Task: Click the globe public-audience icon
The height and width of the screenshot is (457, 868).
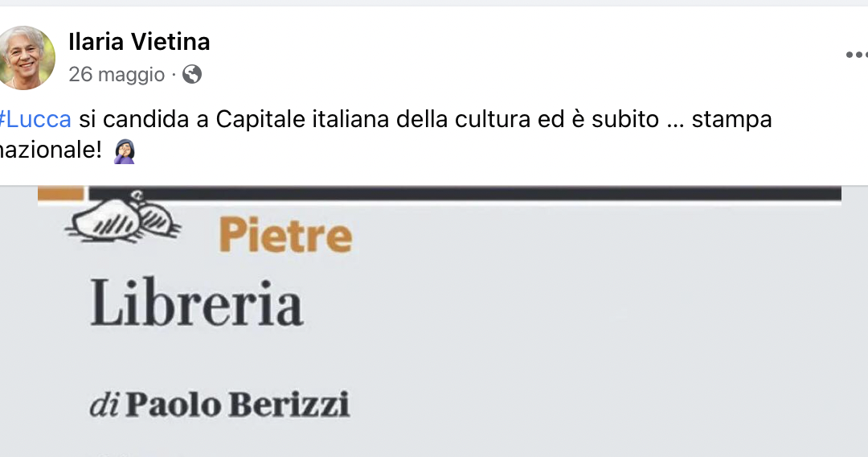Action: click(x=192, y=74)
